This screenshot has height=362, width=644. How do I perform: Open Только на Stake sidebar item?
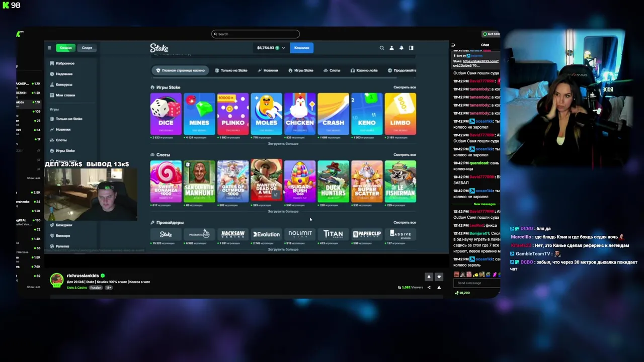pyautogui.click(x=66, y=119)
